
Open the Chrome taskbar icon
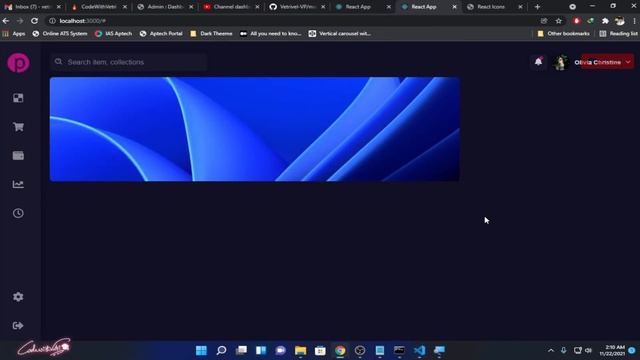pos(340,350)
